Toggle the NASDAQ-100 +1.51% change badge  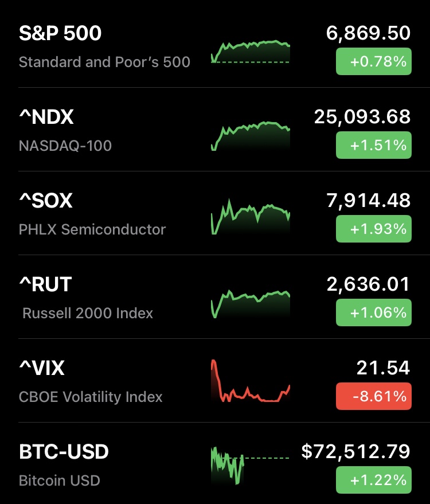tap(373, 145)
